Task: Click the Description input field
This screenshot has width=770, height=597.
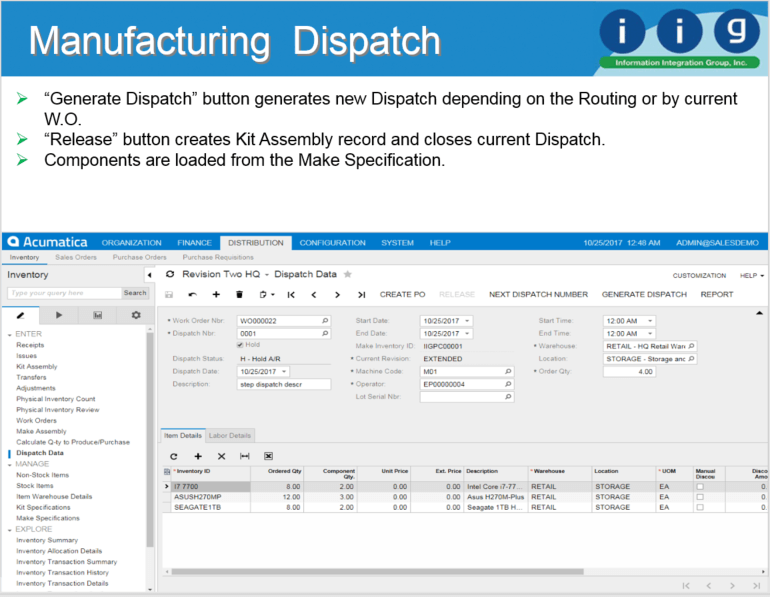Action: click(x=283, y=384)
